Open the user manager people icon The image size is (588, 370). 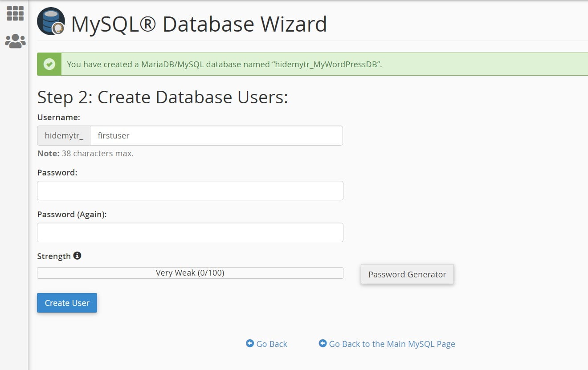coord(15,41)
